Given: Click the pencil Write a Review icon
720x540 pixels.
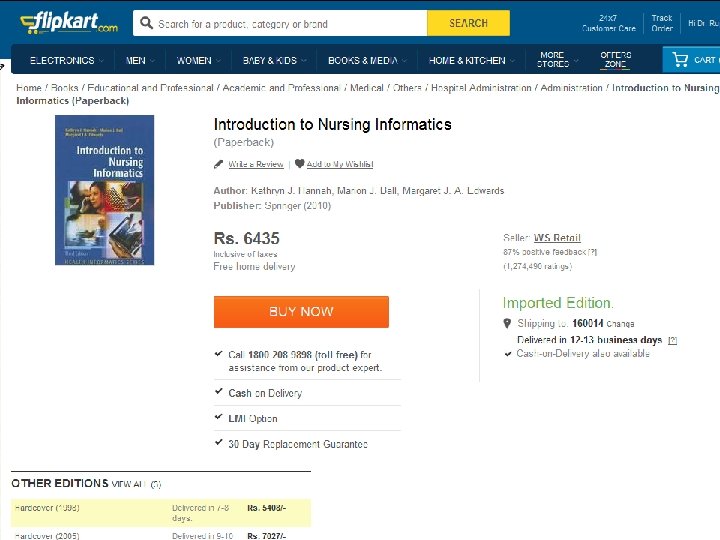Looking at the screenshot, I should (219, 164).
